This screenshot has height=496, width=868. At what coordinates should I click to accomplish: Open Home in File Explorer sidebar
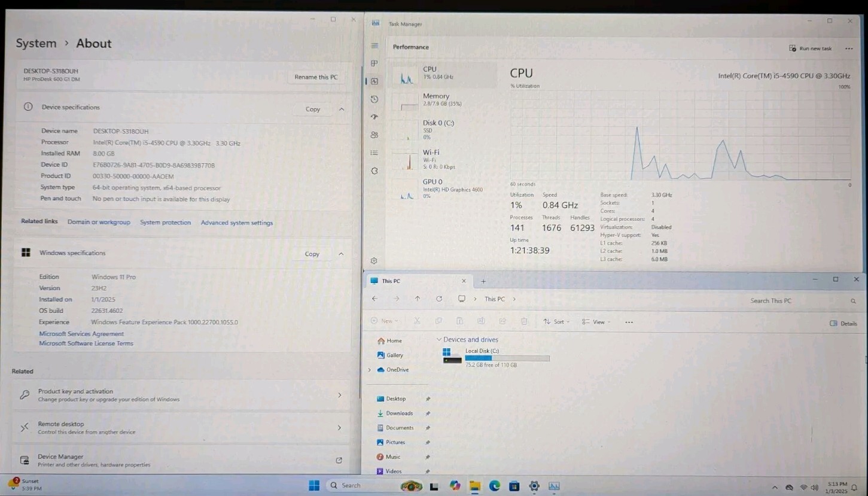pyautogui.click(x=389, y=340)
